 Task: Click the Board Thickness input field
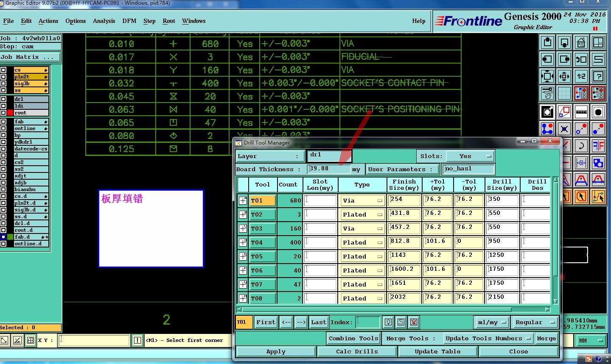pyautogui.click(x=328, y=169)
